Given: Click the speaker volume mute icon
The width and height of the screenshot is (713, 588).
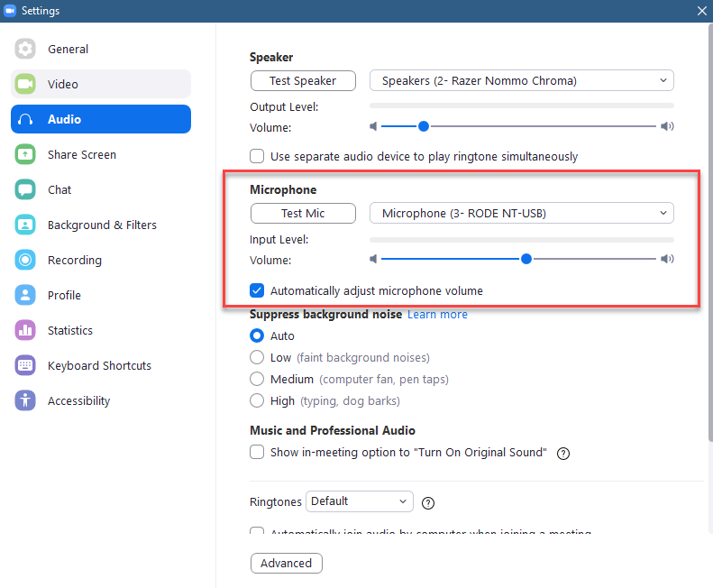Looking at the screenshot, I should coord(373,126).
